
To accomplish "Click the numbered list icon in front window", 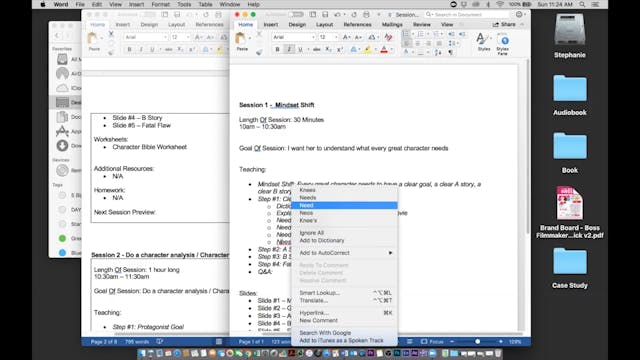I will pos(421,33).
